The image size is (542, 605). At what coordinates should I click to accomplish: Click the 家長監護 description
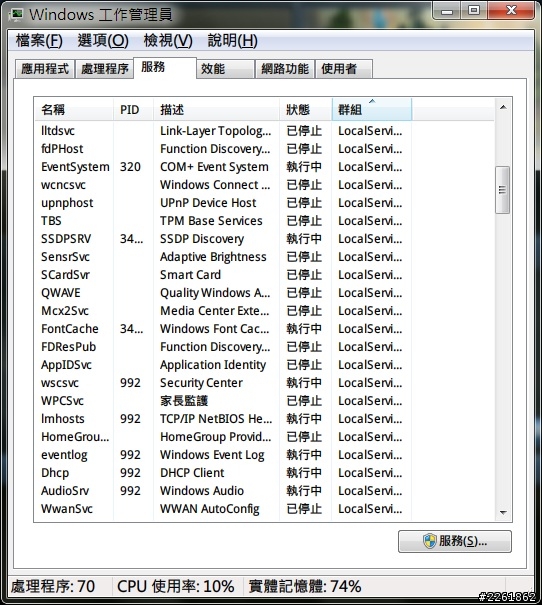point(184,401)
